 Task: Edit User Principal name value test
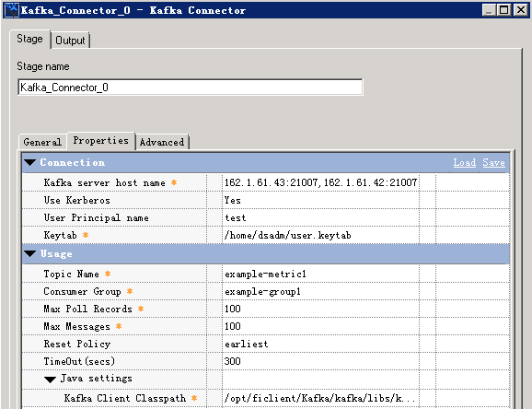coord(320,217)
